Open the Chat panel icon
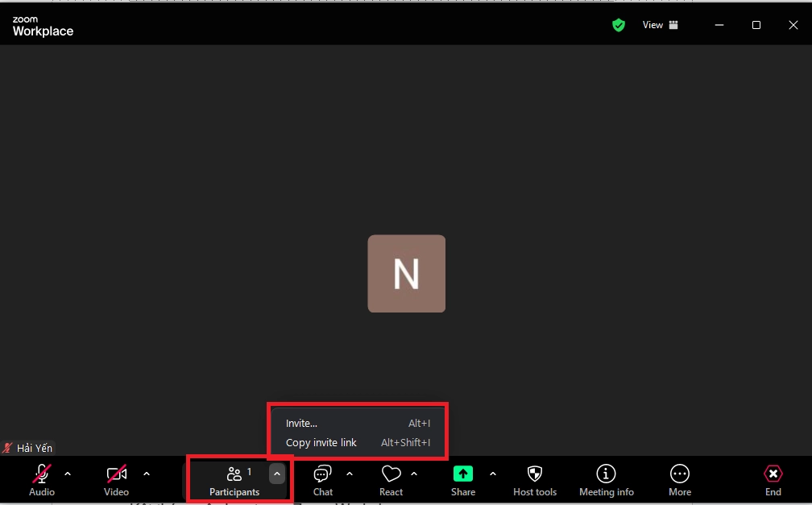Image resolution: width=812 pixels, height=505 pixels. pyautogui.click(x=322, y=474)
